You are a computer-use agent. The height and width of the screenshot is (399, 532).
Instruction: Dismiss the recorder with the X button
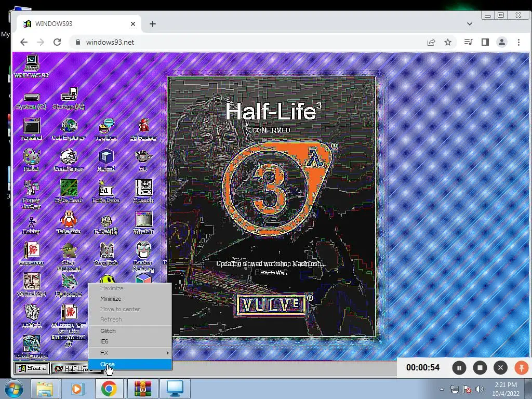(x=500, y=368)
